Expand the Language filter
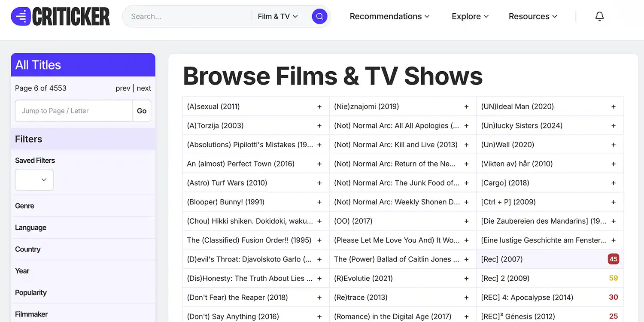This screenshot has width=644, height=322. [83, 228]
